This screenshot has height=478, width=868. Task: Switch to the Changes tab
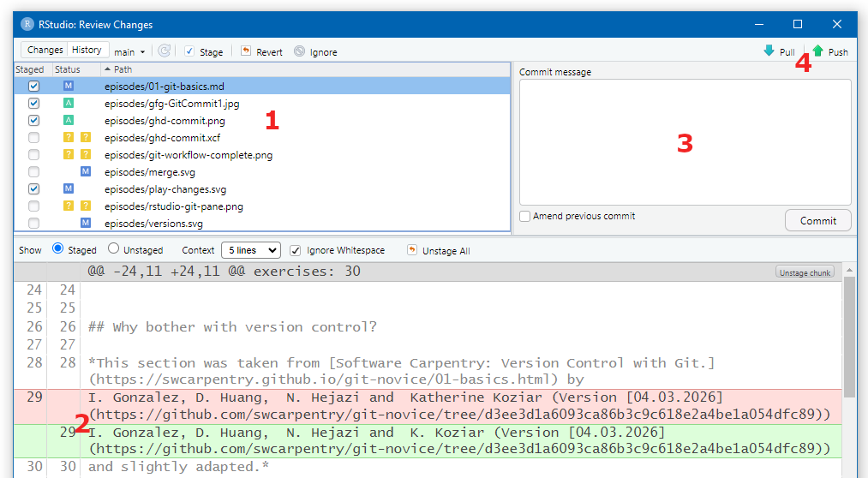pos(45,50)
